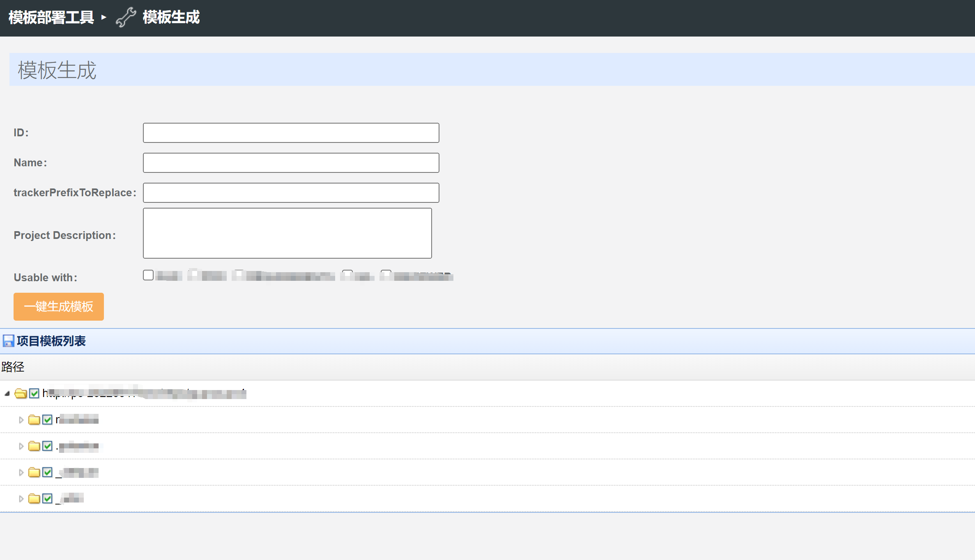Click the save disk icon beside 项目模板列表
The image size is (975, 560).
(x=8, y=341)
